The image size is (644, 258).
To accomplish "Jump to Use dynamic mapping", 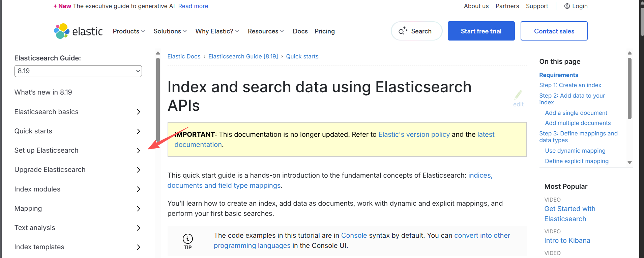I will (575, 151).
